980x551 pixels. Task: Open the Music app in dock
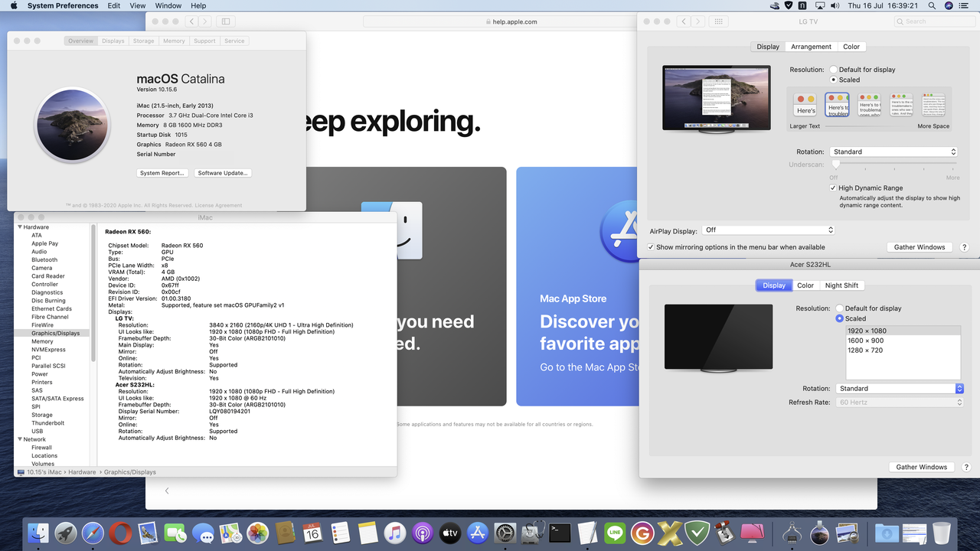click(x=394, y=533)
